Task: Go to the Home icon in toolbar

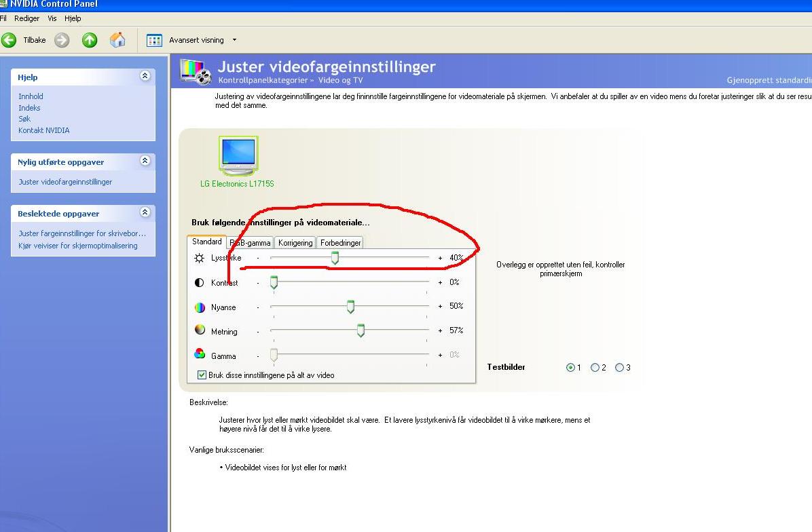Action: pyautogui.click(x=117, y=40)
